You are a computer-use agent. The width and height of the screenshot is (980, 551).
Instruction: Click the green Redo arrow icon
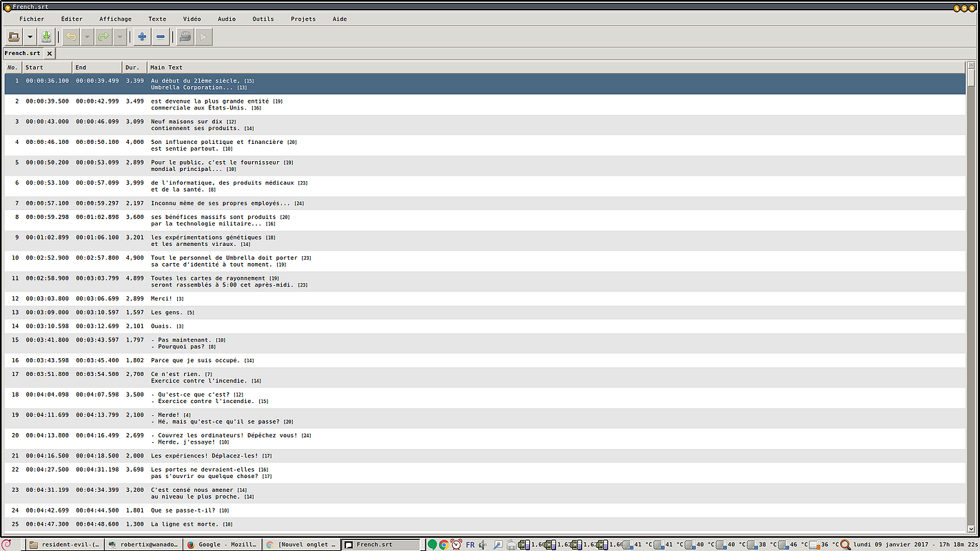[x=104, y=37]
